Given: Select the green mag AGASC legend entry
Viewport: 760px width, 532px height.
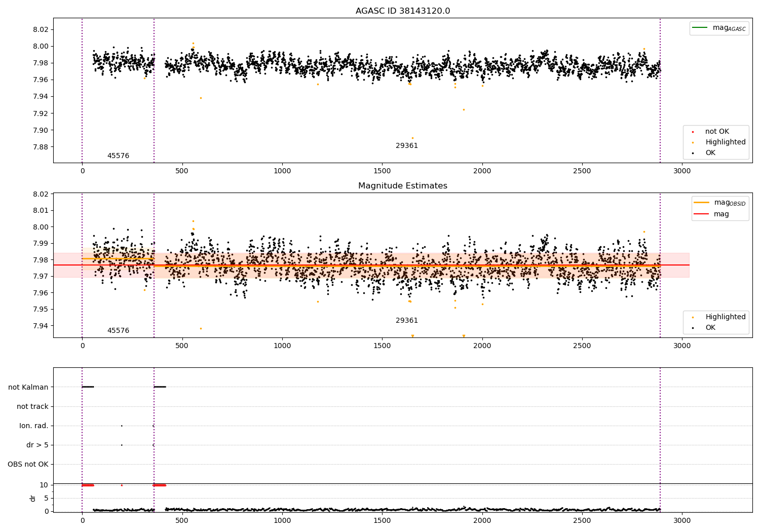Looking at the screenshot, I should pos(719,28).
